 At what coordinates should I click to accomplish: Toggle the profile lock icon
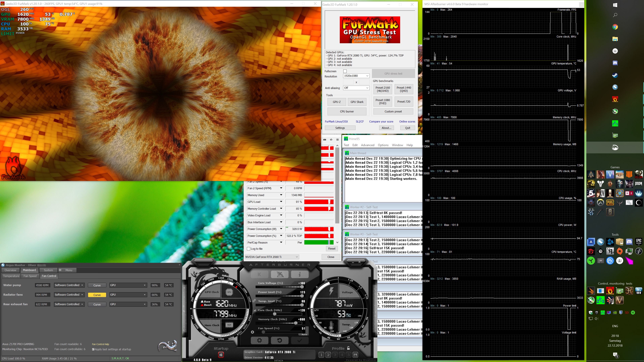coord(348,348)
